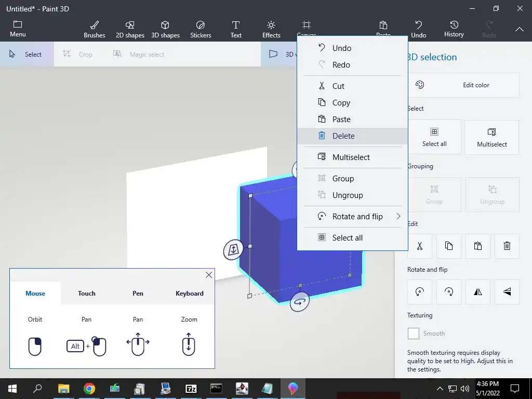Click the Group button in side panel
Screen dimensions: 532x399
[434, 195]
